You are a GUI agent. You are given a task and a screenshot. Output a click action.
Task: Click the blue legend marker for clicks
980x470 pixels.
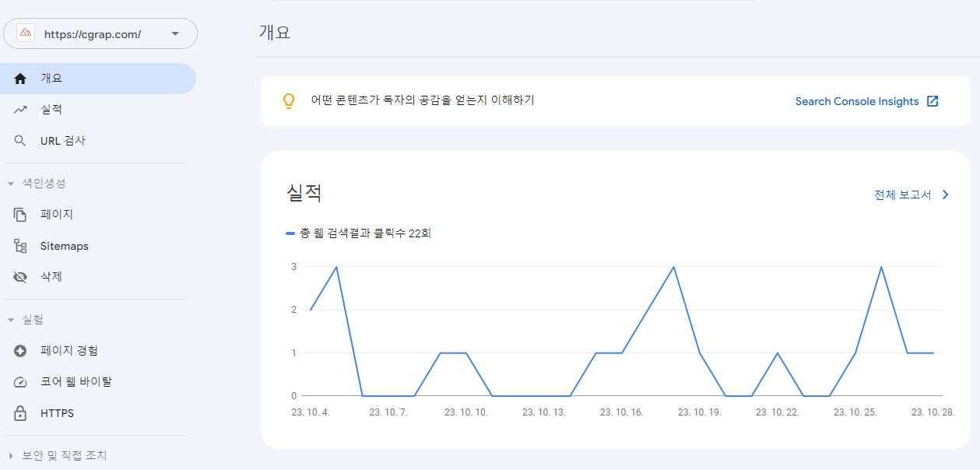290,233
